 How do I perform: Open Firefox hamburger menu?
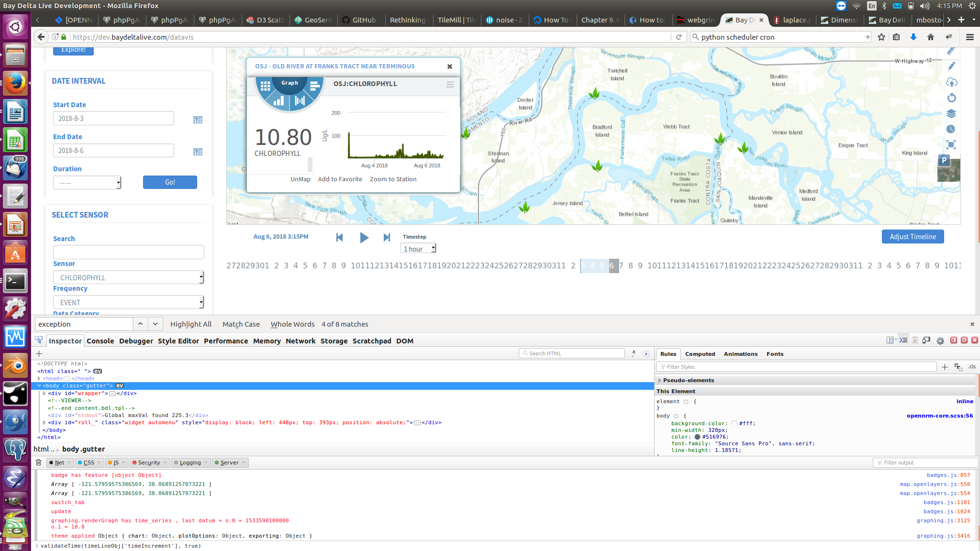coord(970,37)
